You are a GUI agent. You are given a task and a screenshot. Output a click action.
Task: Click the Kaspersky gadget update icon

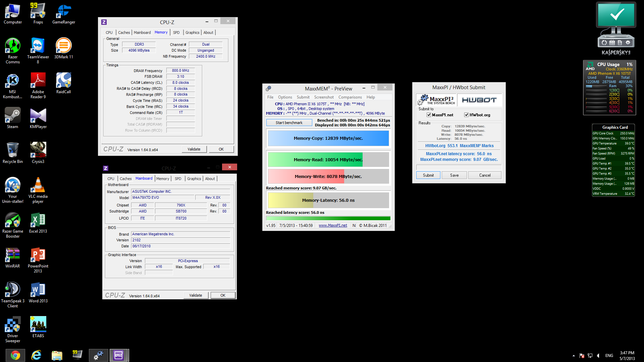604,43
